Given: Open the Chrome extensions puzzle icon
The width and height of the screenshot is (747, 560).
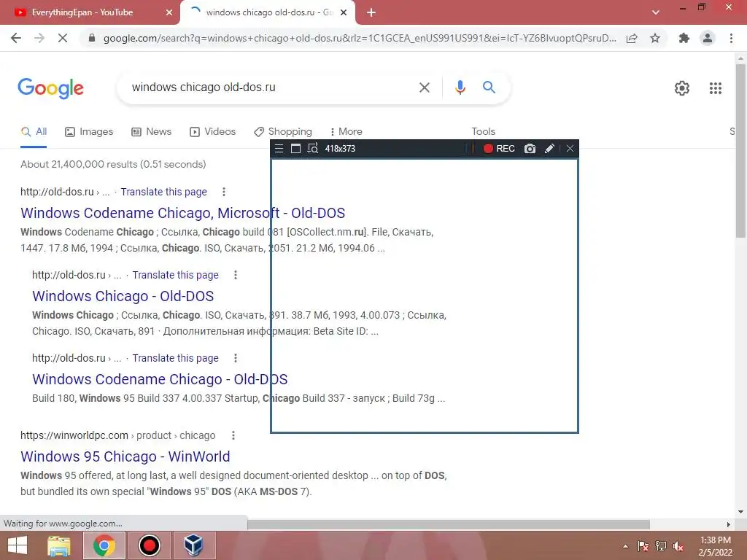Looking at the screenshot, I should click(684, 38).
